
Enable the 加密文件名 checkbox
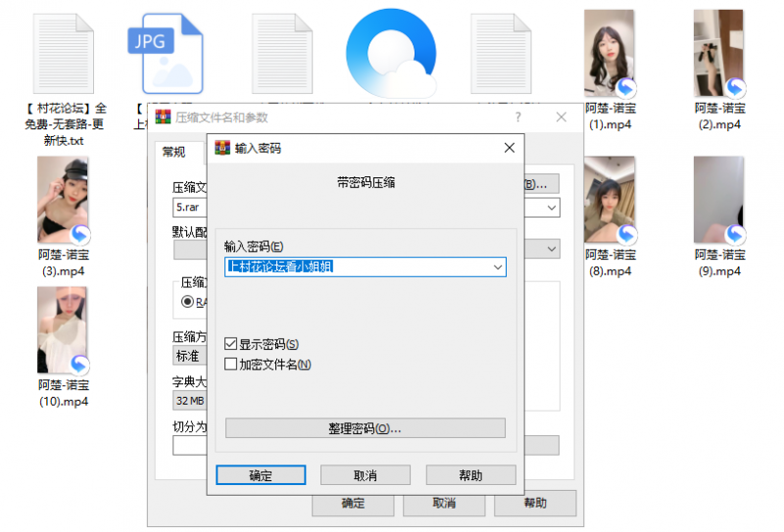click(231, 364)
